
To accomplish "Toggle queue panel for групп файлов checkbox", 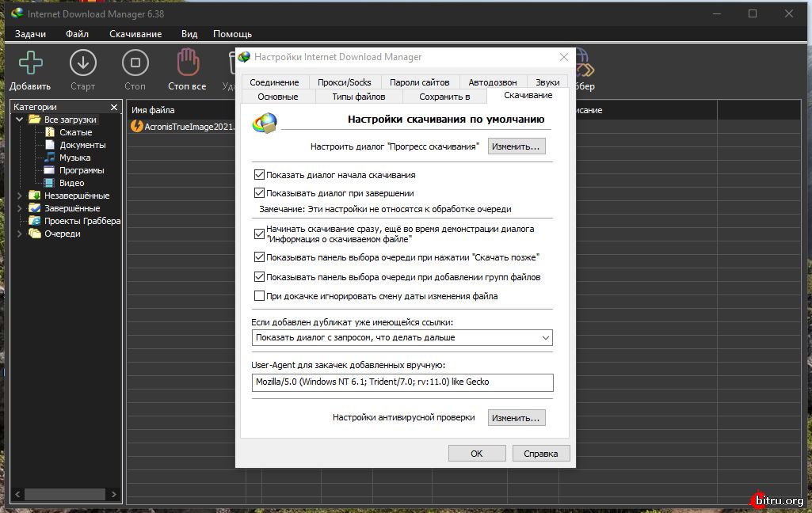I will (260, 277).
